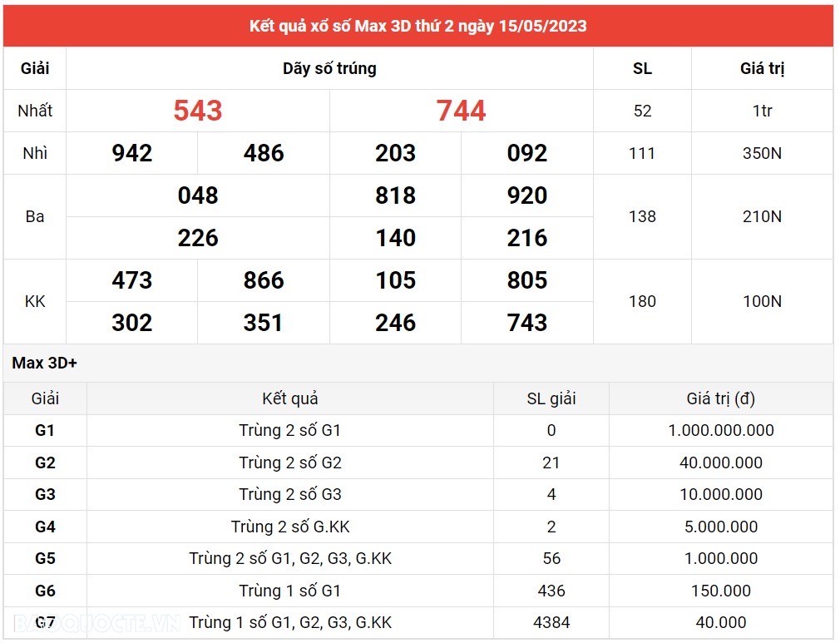The image size is (840, 643).
Task: Select the KK number 743
Action: click(x=527, y=323)
